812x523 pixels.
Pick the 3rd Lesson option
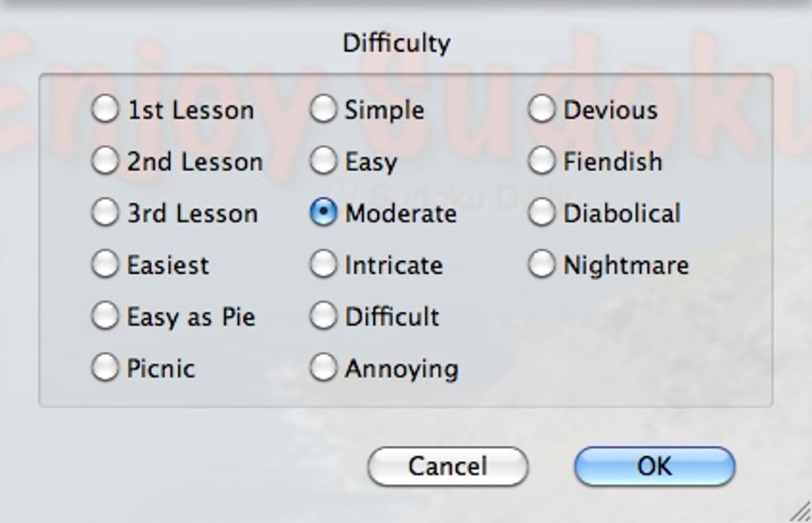(105, 213)
